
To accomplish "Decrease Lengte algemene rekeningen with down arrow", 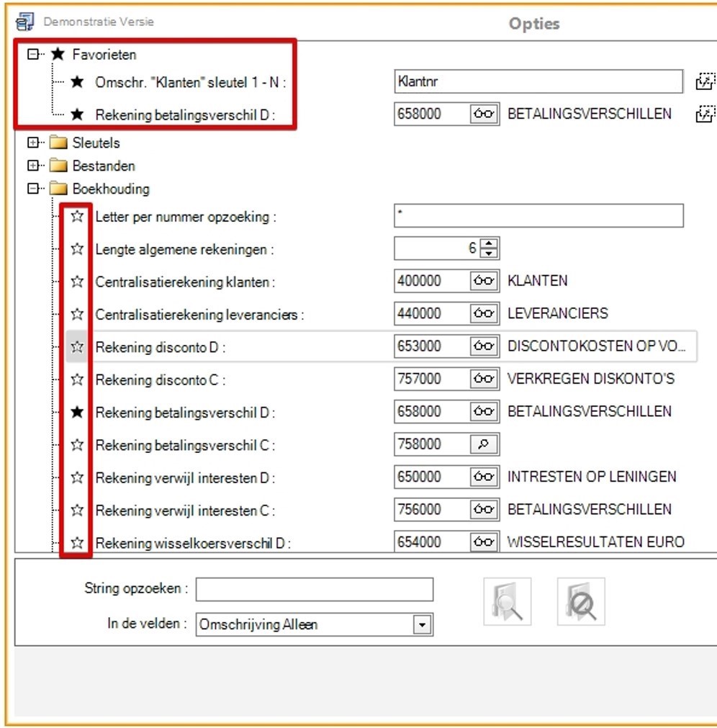I will [490, 253].
